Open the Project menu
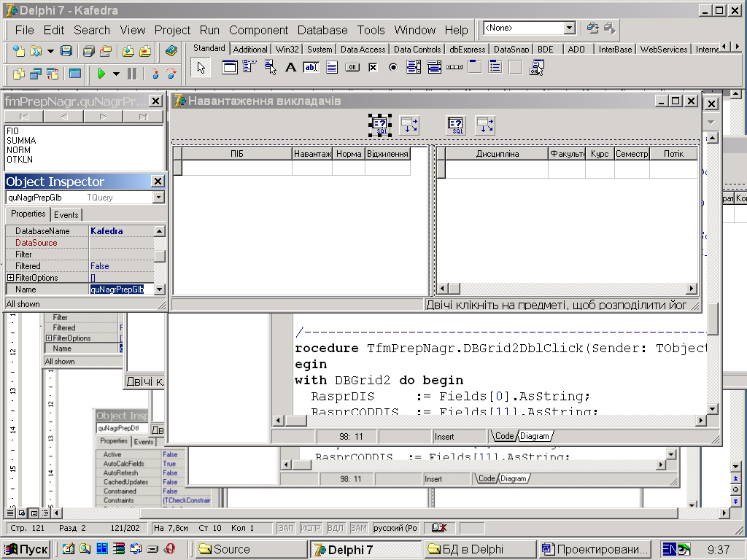Image resolution: width=747 pixels, height=560 pixels. pyautogui.click(x=172, y=30)
